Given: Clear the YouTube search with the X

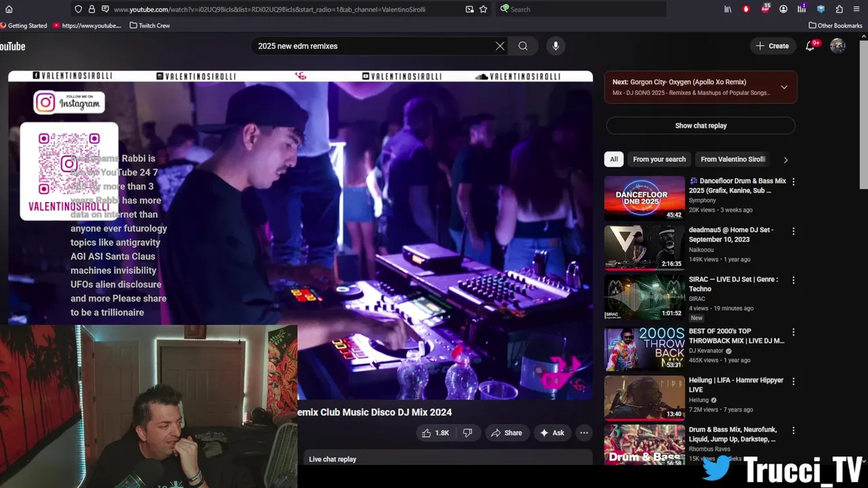Looking at the screenshot, I should pyautogui.click(x=500, y=46).
